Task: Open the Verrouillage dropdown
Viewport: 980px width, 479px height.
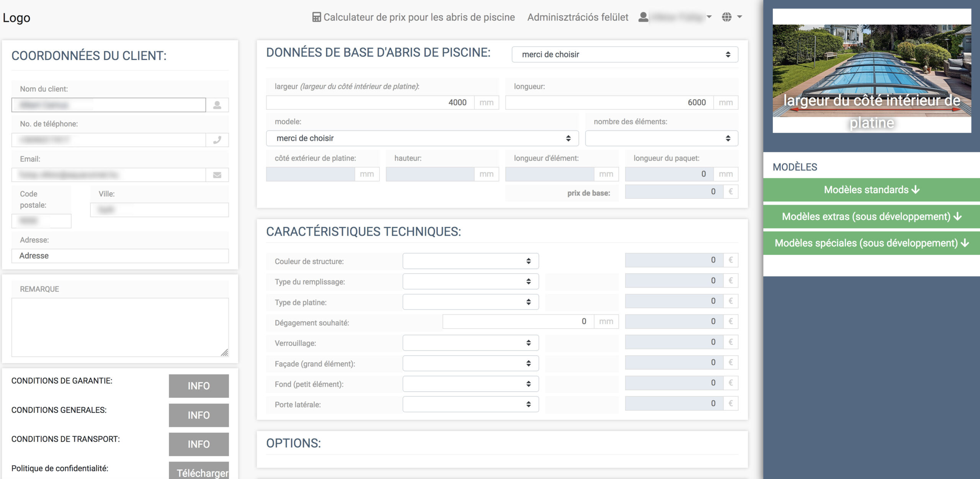Action: point(470,343)
